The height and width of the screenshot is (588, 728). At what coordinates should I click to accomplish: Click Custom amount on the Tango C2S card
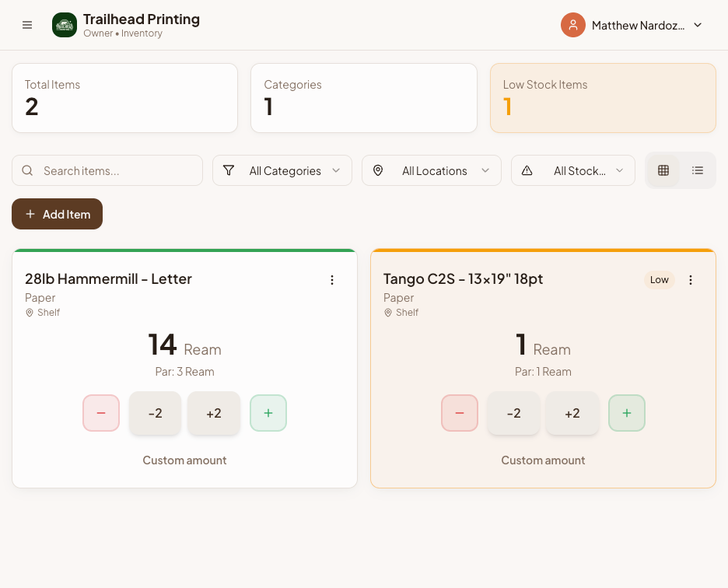543,460
